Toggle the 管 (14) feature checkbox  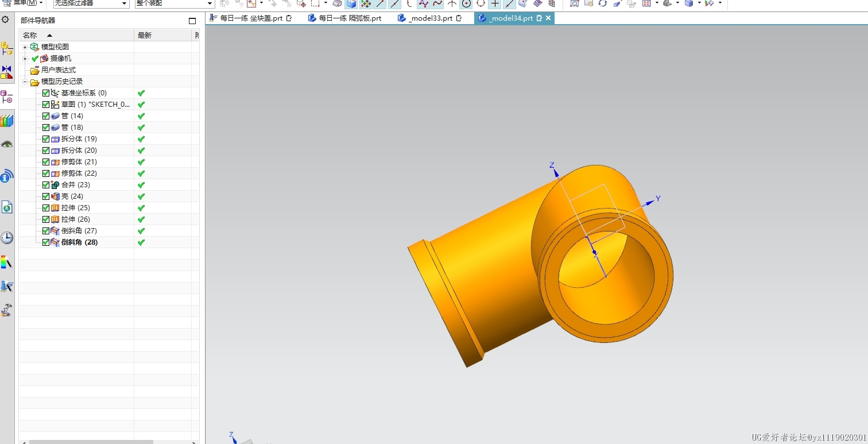coord(46,116)
